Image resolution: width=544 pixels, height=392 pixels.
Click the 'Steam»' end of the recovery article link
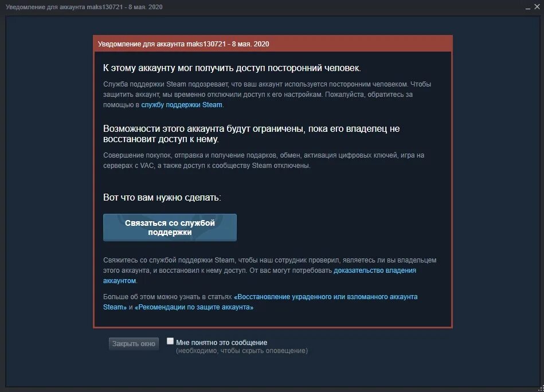(x=115, y=307)
